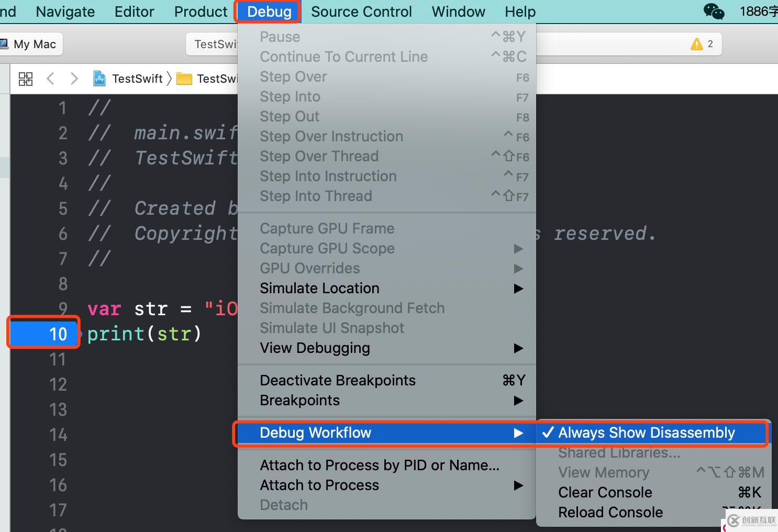Expand the Simulate Location submenu

pyautogui.click(x=386, y=288)
